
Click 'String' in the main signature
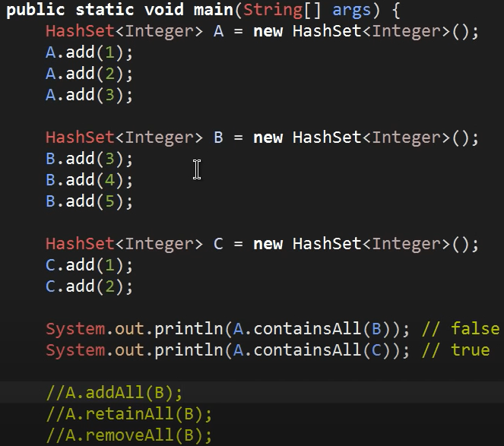coord(273,11)
